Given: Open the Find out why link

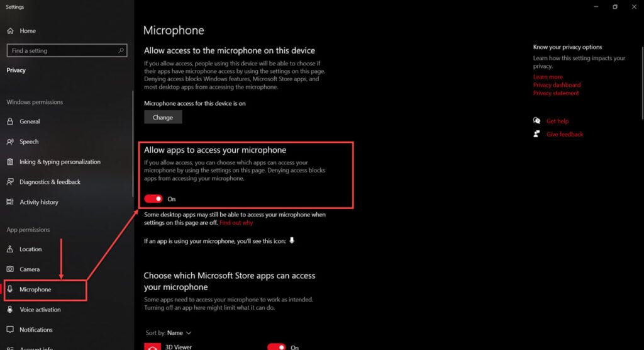Looking at the screenshot, I should (236, 222).
